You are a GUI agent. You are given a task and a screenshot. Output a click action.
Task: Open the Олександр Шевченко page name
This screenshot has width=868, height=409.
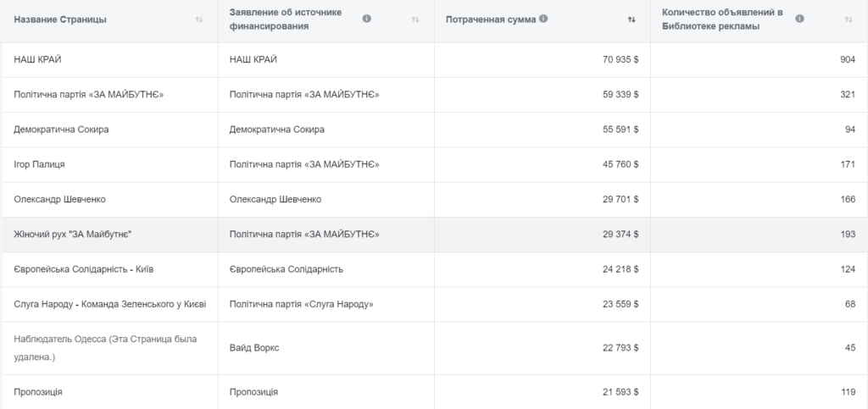(59, 199)
